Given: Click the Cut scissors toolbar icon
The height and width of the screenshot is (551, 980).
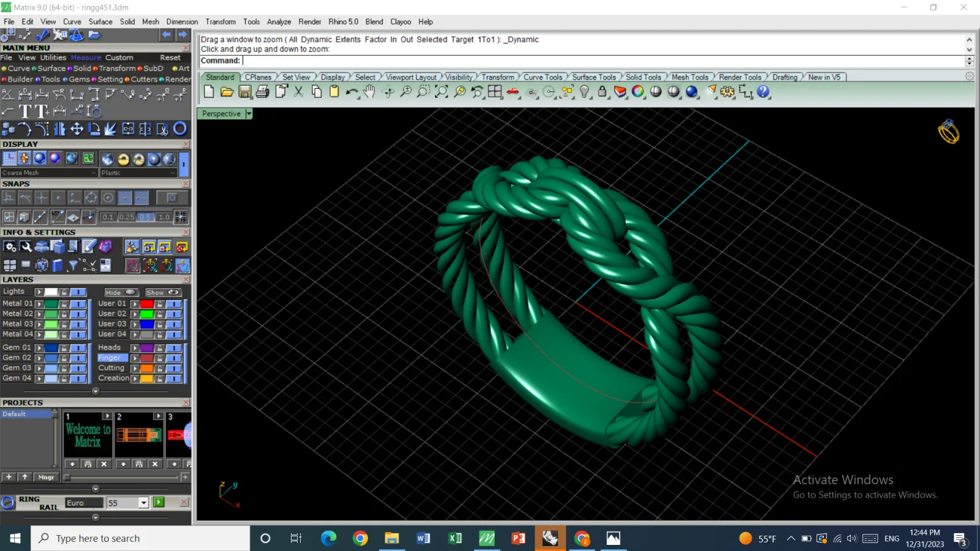Looking at the screenshot, I should [x=299, y=92].
